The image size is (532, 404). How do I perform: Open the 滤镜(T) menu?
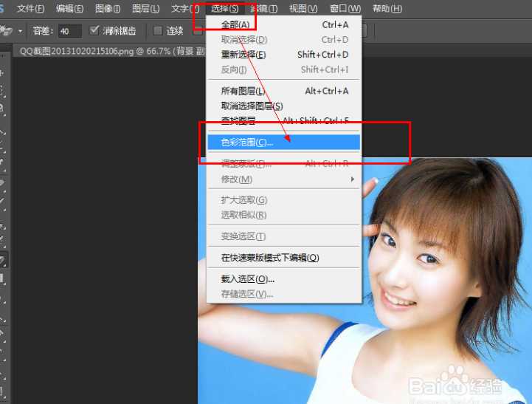click(x=263, y=8)
